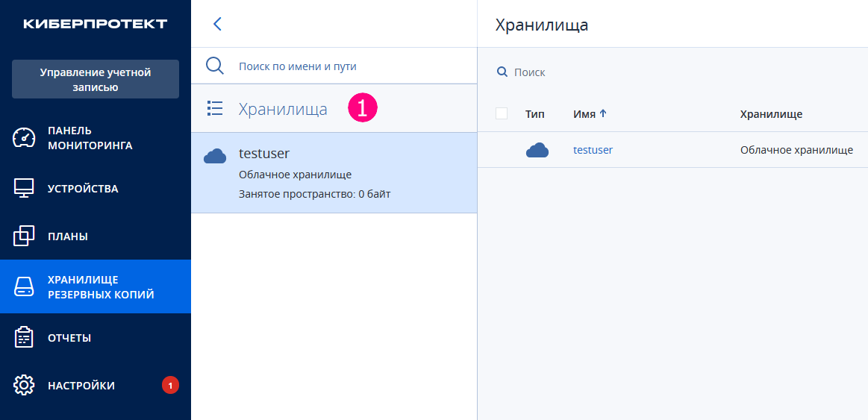The width and height of the screenshot is (868, 420).
Task: Click the small search icon in the Хранилища table panel
Action: (x=502, y=72)
